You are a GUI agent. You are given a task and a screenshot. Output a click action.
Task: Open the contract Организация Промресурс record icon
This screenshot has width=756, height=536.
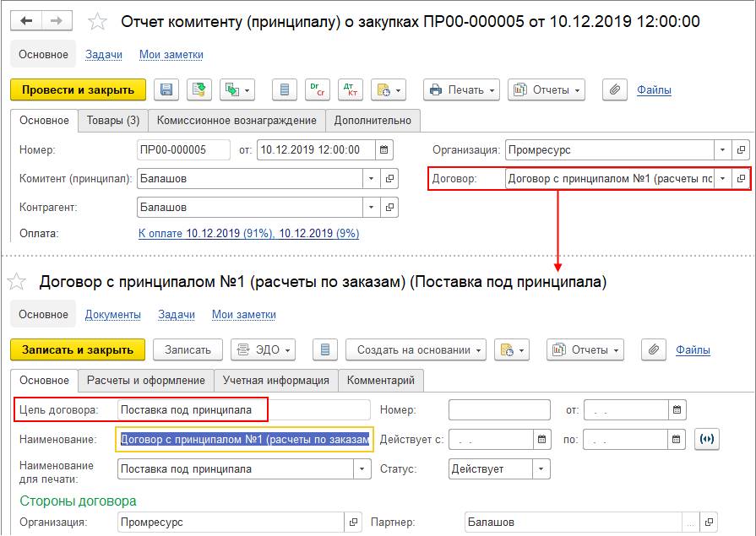(x=353, y=522)
